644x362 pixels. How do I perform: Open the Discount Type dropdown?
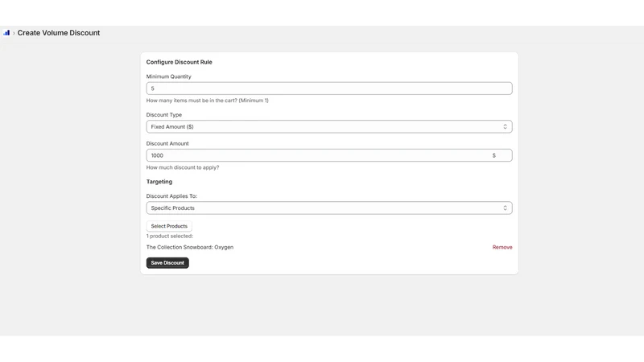pos(329,126)
